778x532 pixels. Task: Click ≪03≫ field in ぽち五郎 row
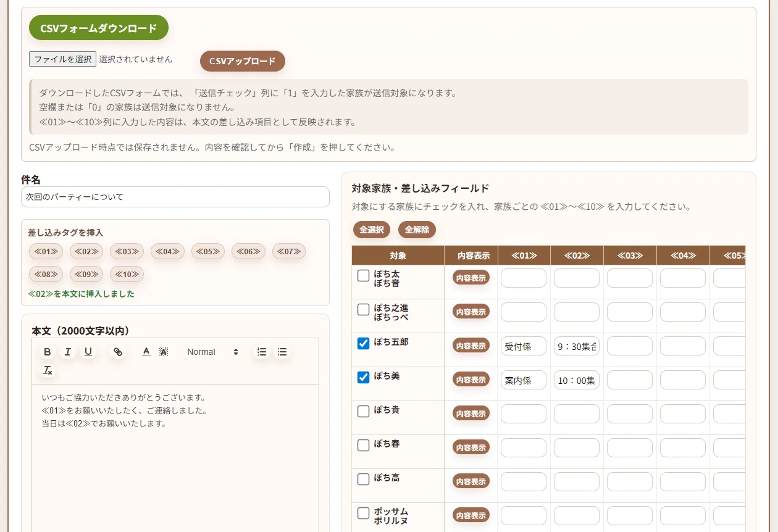pyautogui.click(x=630, y=346)
